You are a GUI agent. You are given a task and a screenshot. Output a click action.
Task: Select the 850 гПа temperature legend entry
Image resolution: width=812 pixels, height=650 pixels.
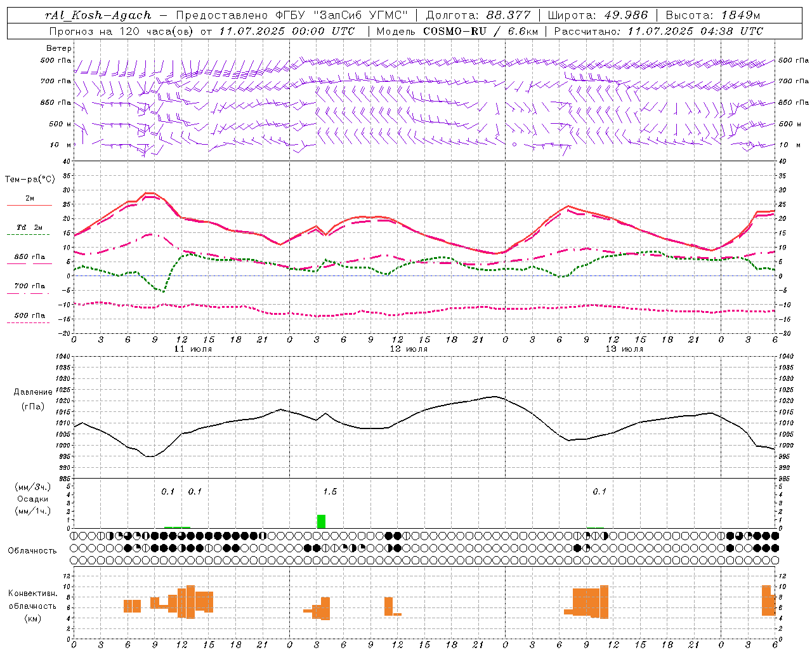pos(30,257)
